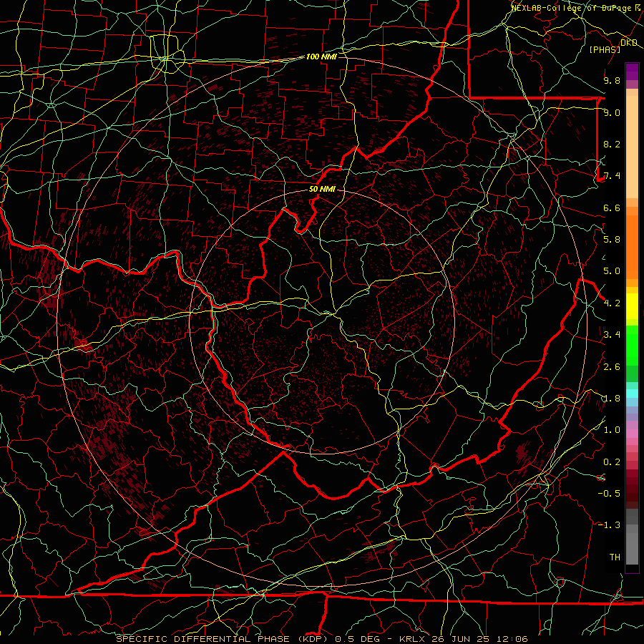Click the 100 NMI range ring label
This screenshot has height=644, width=644.
(x=321, y=57)
